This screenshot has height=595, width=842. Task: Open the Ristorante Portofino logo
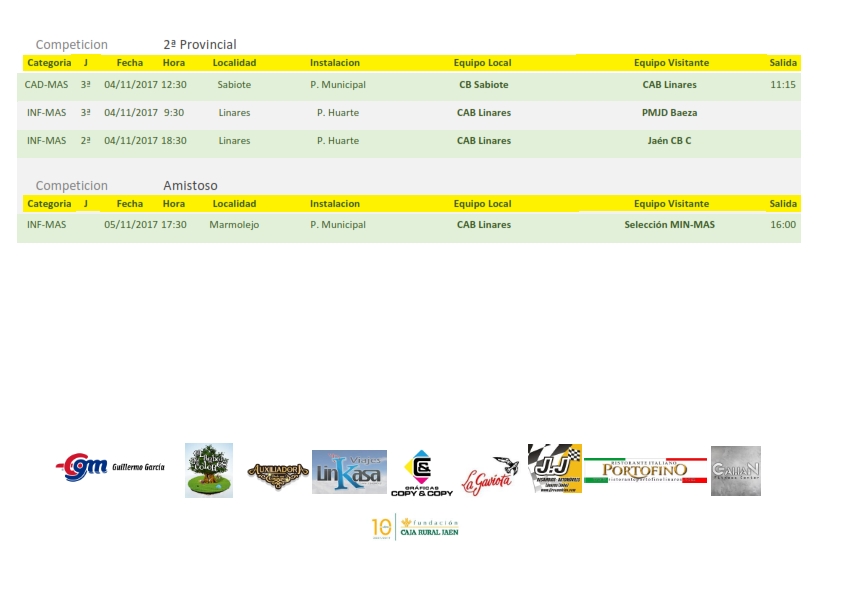click(645, 470)
